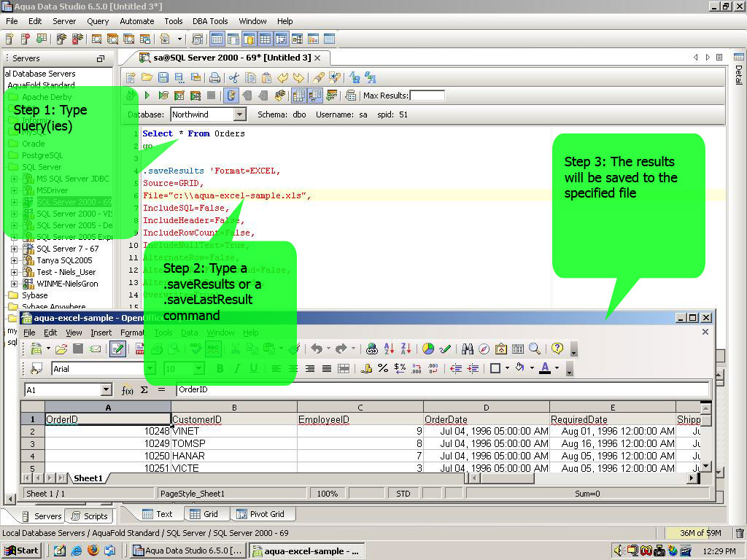Open the Navigator compass icon in OpenOffice
747x560 pixels.
tap(484, 349)
